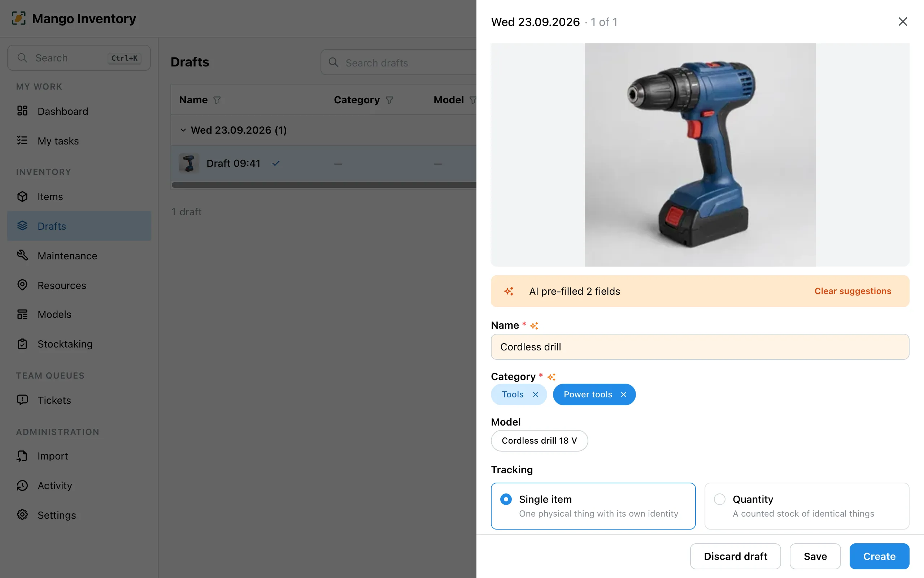This screenshot has width=924, height=578.
Task: Click the Models list icon
Action: (x=22, y=314)
